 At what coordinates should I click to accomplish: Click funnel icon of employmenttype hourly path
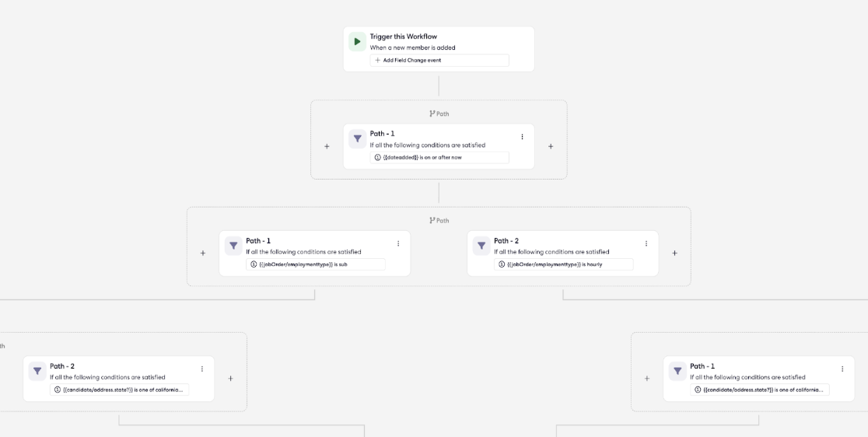[x=481, y=246]
